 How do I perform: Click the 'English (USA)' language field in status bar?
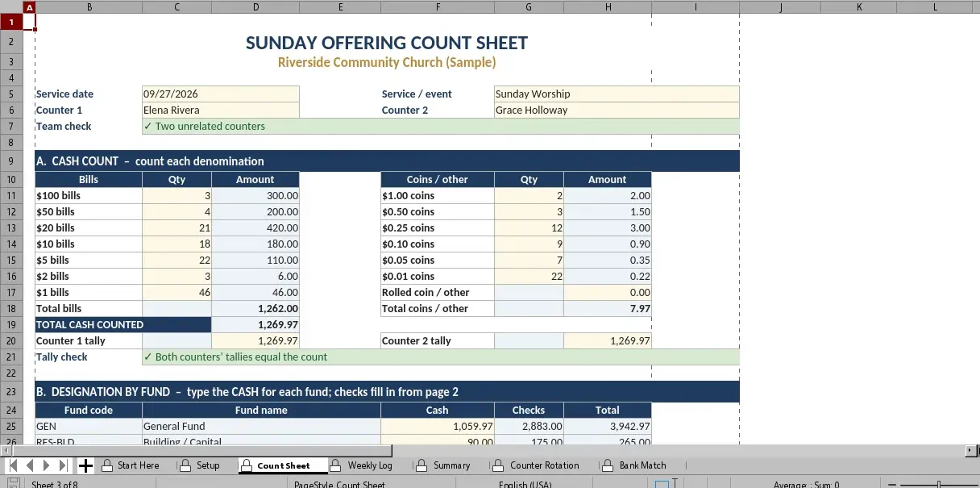point(525,485)
